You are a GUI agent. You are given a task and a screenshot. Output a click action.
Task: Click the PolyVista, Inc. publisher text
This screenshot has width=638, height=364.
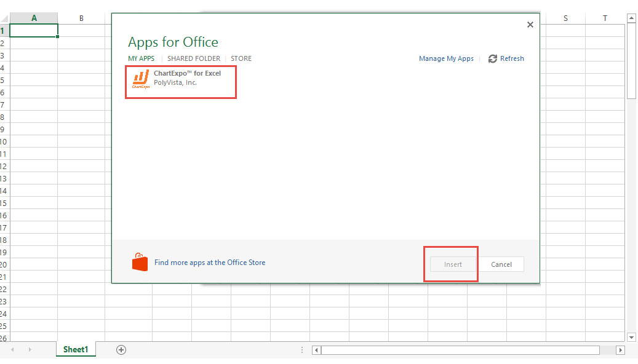point(175,82)
